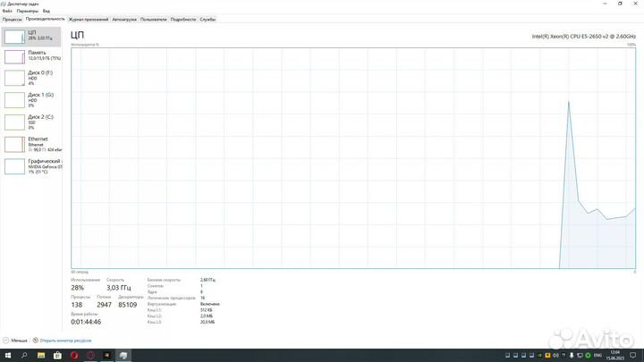Open the Ethernet performance graph

[x=31, y=144]
